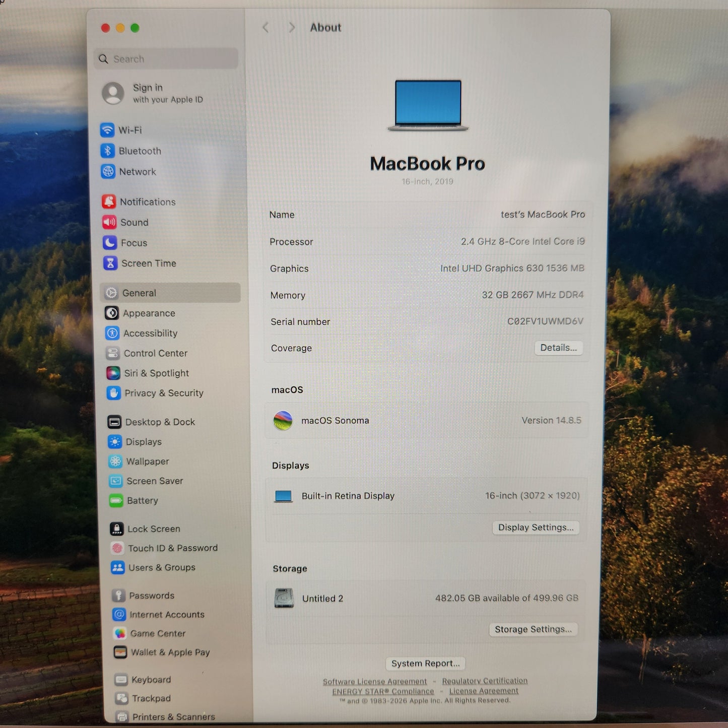
Task: Select the Bluetooth icon in sidebar
Action: pos(108,151)
